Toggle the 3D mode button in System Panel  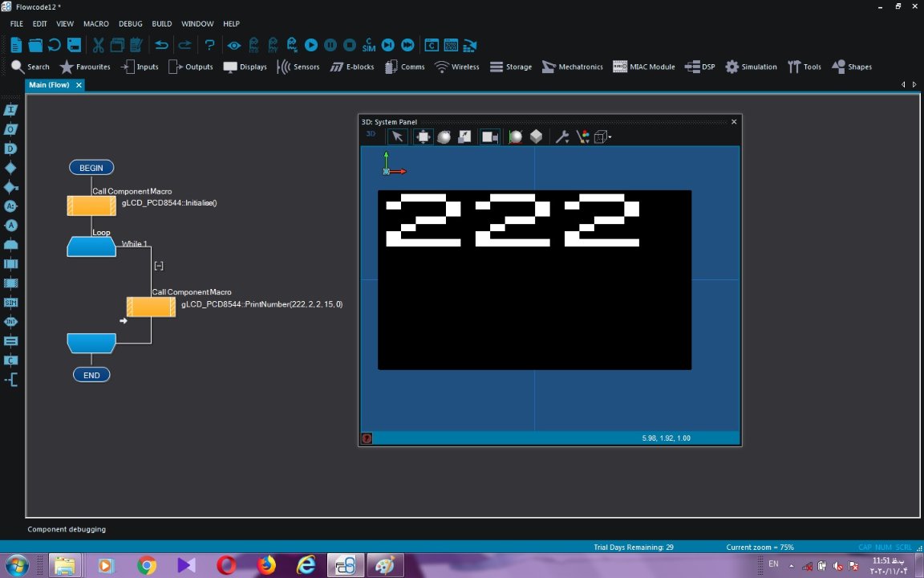point(371,134)
